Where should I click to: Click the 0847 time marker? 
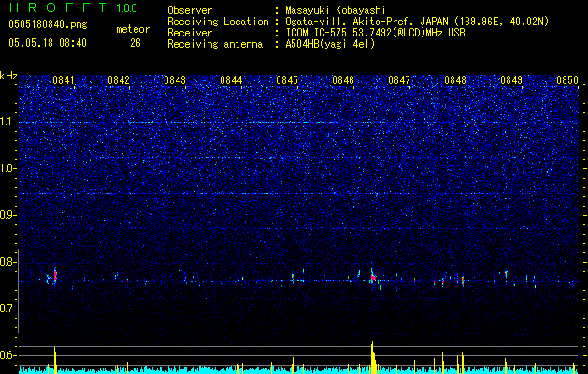point(399,80)
